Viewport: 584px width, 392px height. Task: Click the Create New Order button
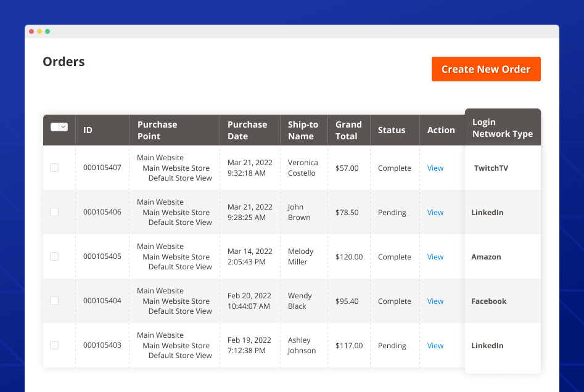coord(486,69)
